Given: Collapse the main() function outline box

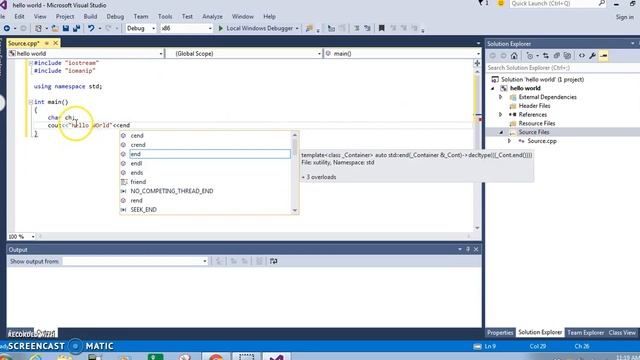Looking at the screenshot, I should (31, 102).
